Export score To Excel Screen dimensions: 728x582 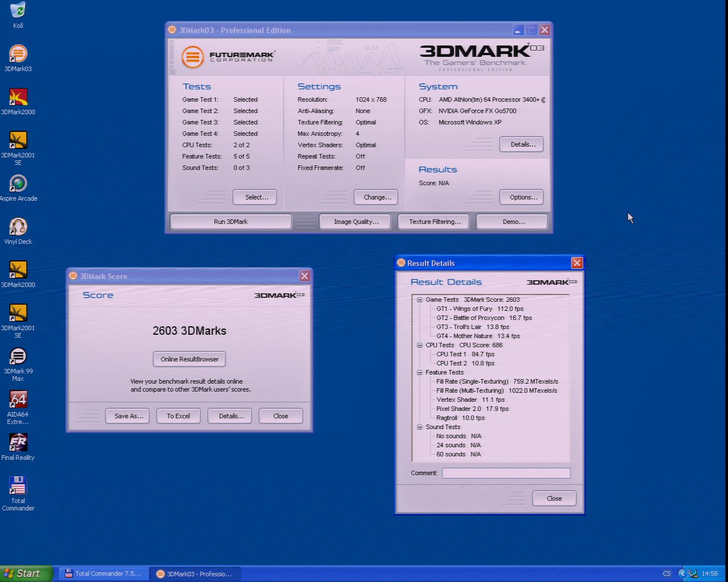[179, 416]
